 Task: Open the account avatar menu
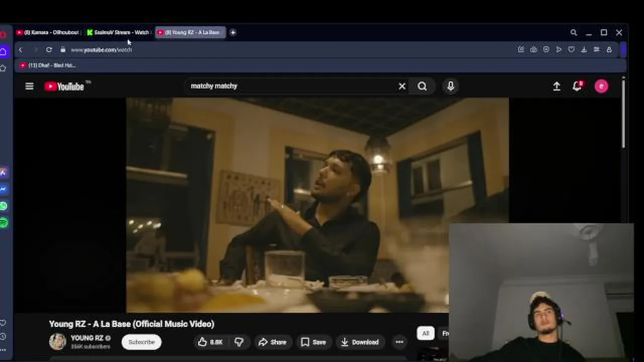[601, 86]
